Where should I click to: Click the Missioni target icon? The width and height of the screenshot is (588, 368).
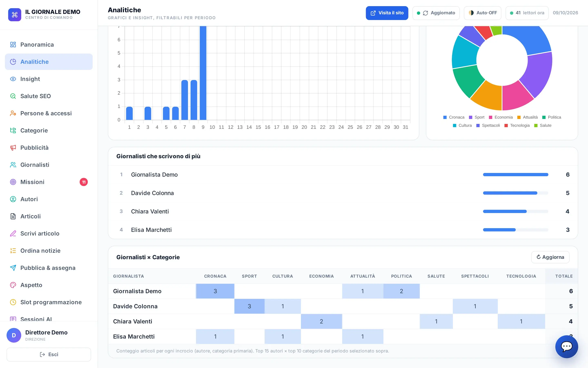click(13, 182)
